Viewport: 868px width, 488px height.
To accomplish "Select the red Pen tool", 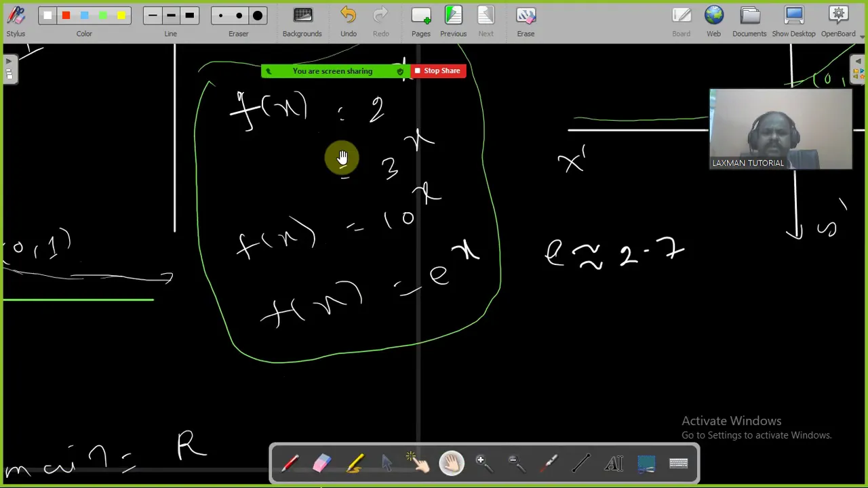I will tap(290, 463).
